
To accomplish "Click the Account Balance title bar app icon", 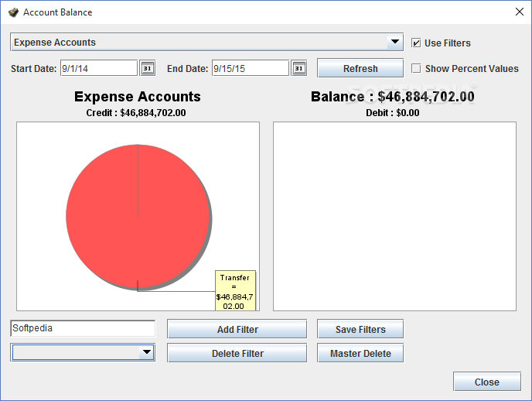I will tap(13, 12).
